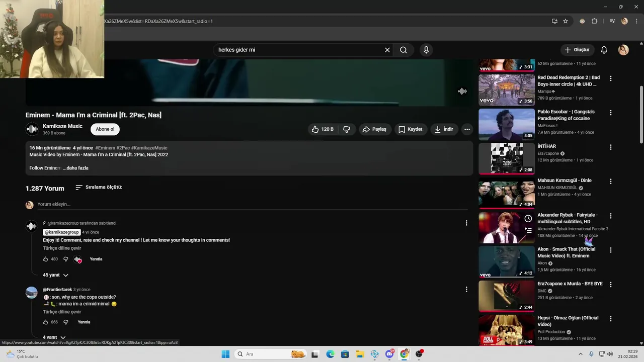644x362 pixels.
Task: Share the video via Paylaş
Action: point(374,129)
